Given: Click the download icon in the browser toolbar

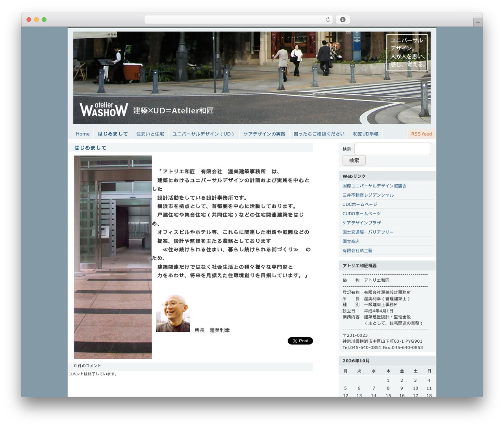Looking at the screenshot, I should pos(343,20).
